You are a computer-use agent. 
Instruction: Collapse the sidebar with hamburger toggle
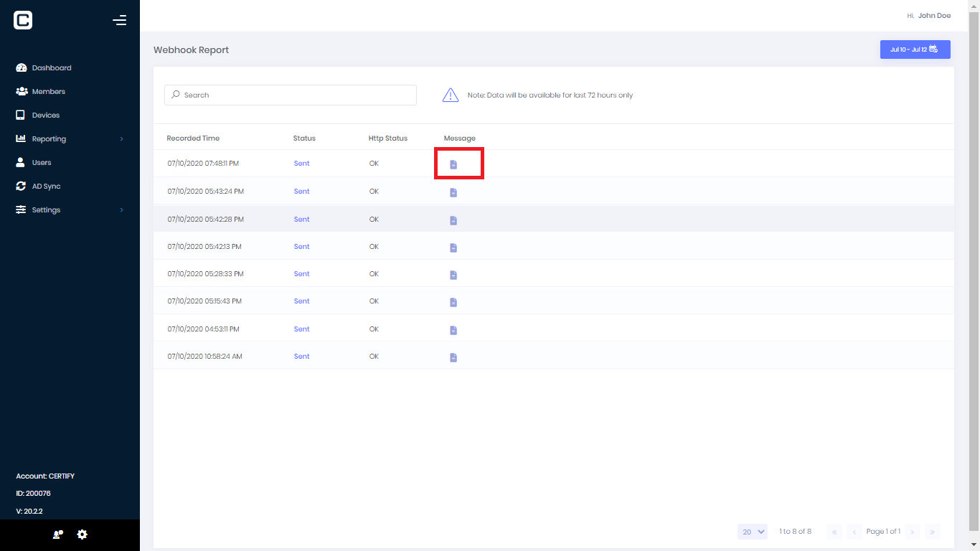click(120, 20)
